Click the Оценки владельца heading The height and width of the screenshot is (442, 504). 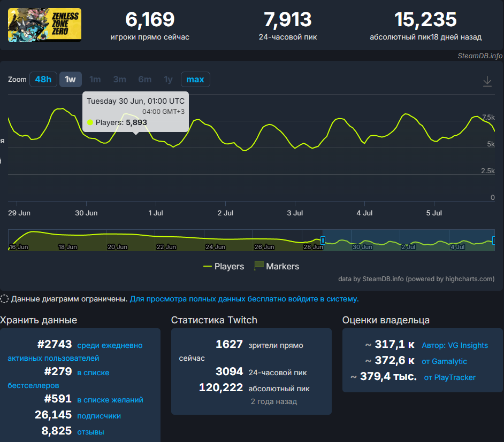(386, 320)
